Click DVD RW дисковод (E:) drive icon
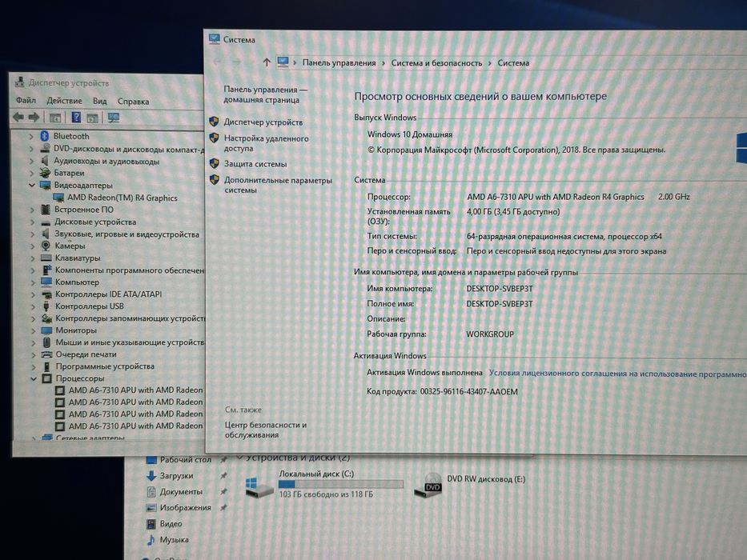 click(428, 486)
